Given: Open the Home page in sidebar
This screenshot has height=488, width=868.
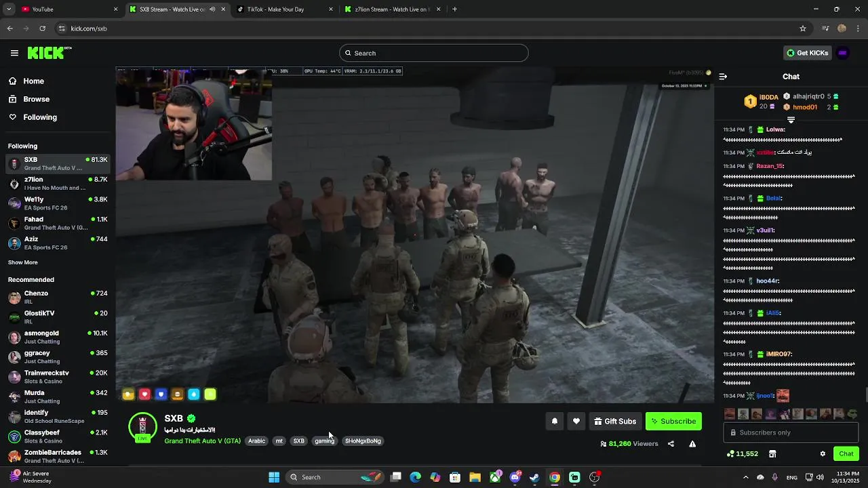Looking at the screenshot, I should [x=33, y=81].
